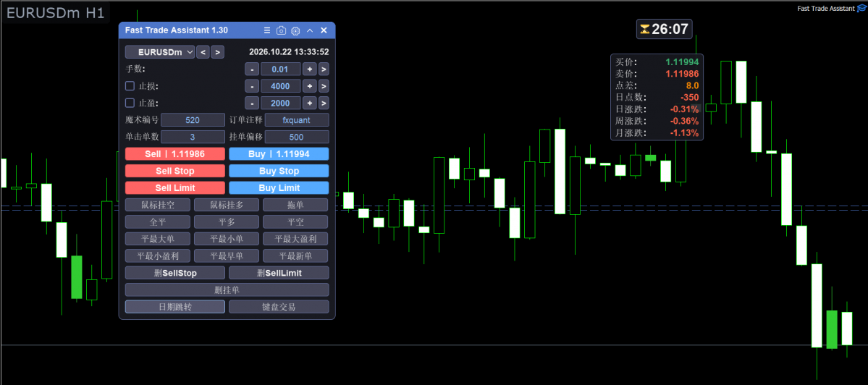Open the EURUSDm symbol dropdown
Image resolution: width=868 pixels, height=385 pixels.
point(160,52)
